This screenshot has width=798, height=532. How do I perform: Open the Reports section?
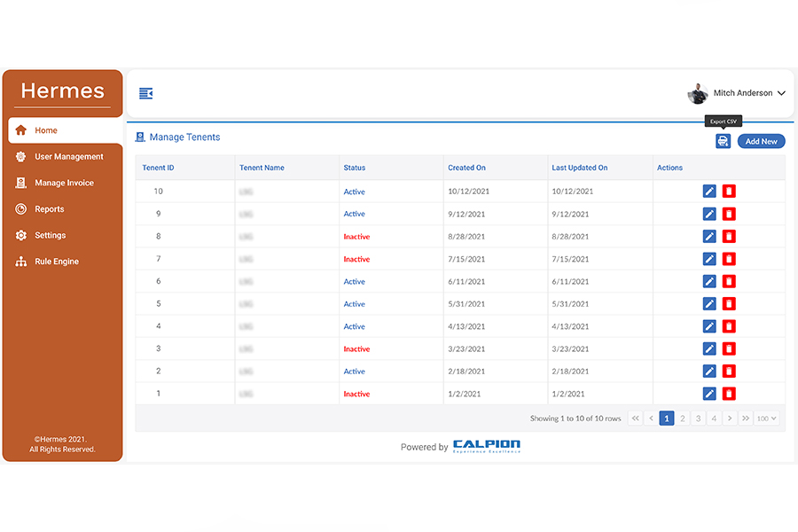50,209
